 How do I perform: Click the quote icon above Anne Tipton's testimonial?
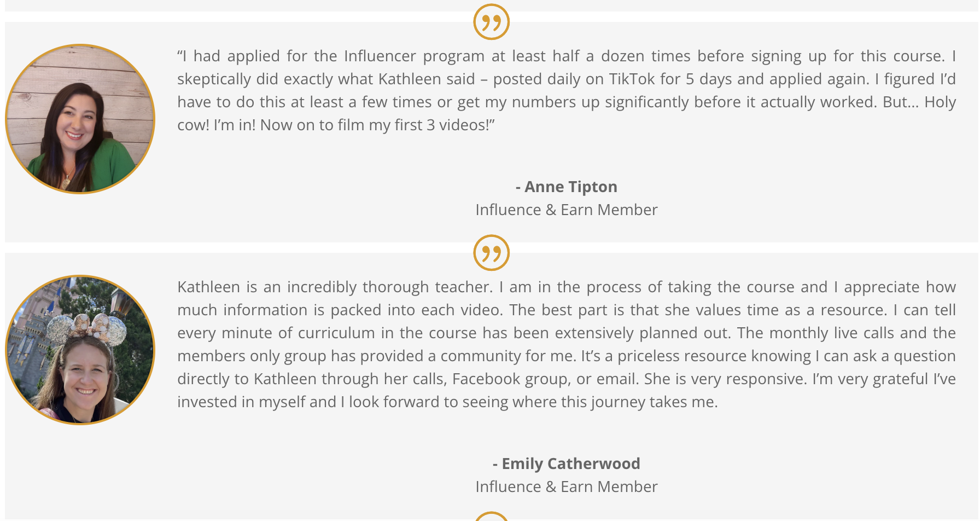(491, 22)
